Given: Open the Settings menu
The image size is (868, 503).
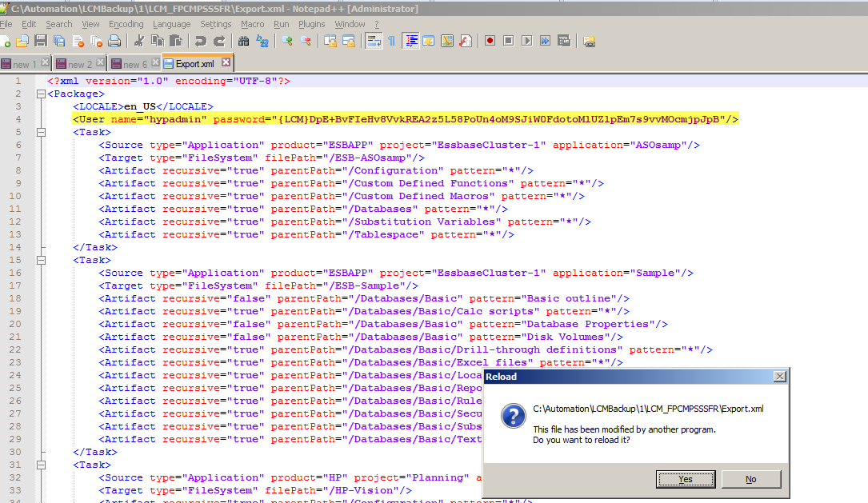Looking at the screenshot, I should (216, 24).
